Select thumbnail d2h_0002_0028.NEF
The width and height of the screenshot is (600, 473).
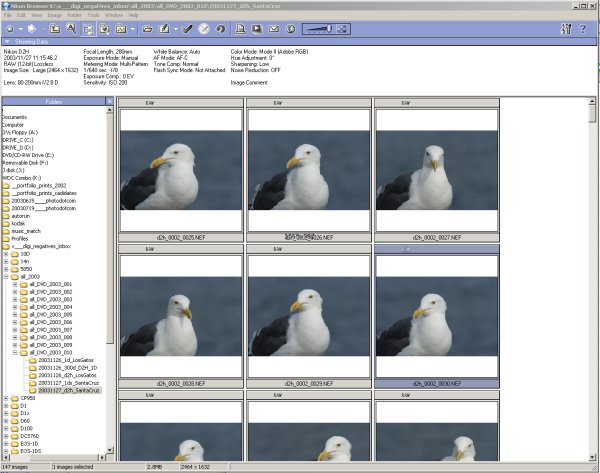pyautogui.click(x=181, y=316)
